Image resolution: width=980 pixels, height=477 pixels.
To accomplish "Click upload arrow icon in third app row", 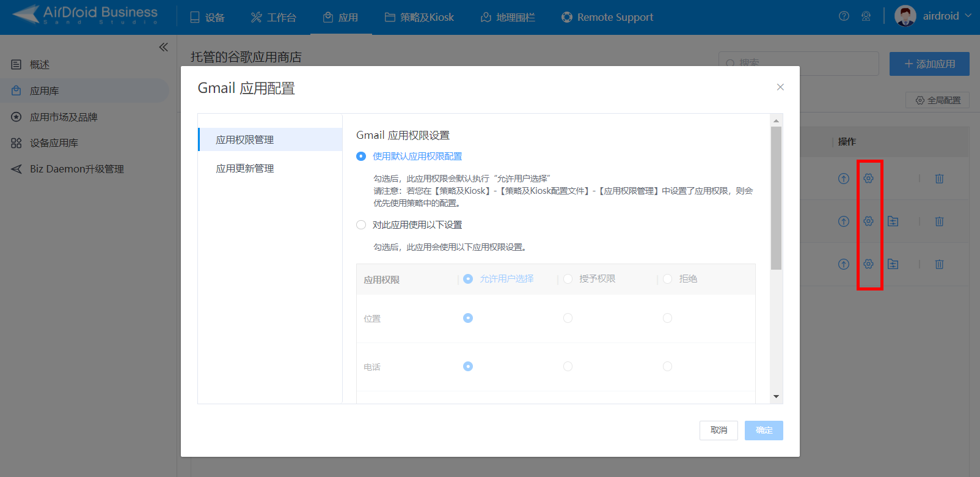I will coord(844,264).
